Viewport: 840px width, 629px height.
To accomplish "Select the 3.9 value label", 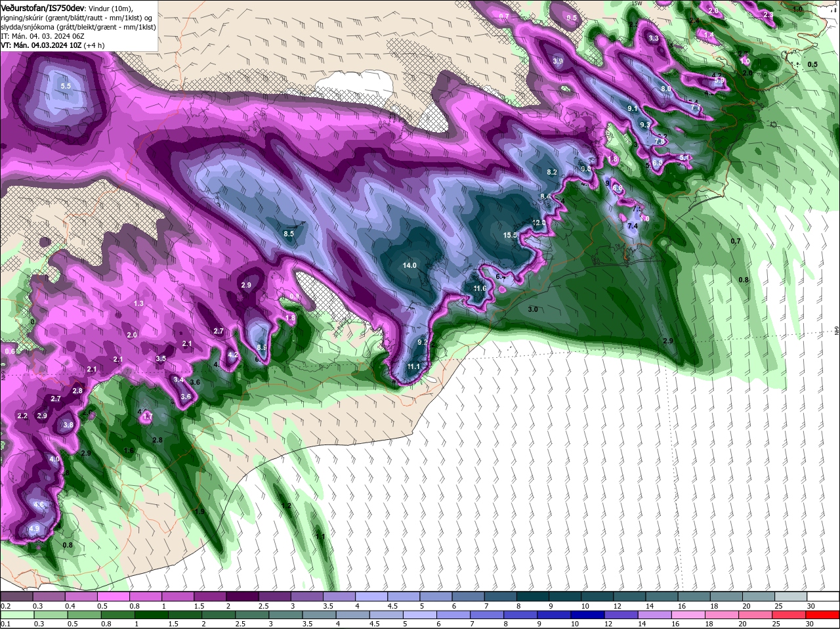I will click(558, 61).
